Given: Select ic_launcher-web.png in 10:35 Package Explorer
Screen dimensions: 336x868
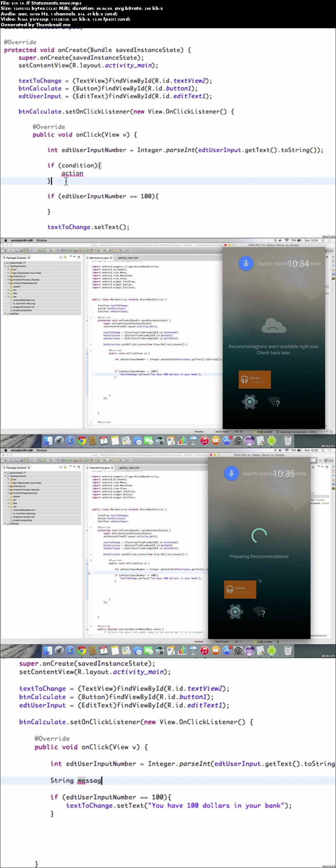Looking at the screenshot, I should 24,514.
